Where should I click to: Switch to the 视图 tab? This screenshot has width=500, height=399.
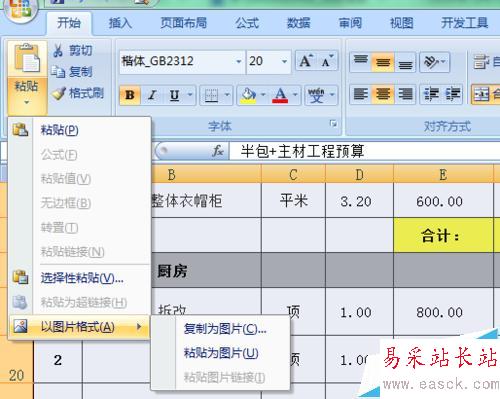pos(402,23)
